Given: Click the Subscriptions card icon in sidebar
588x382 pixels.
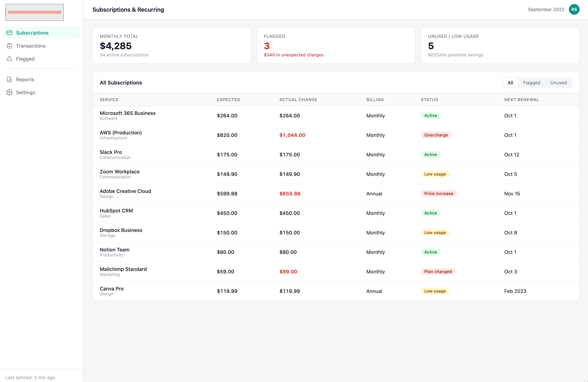Looking at the screenshot, I should tap(9, 33).
